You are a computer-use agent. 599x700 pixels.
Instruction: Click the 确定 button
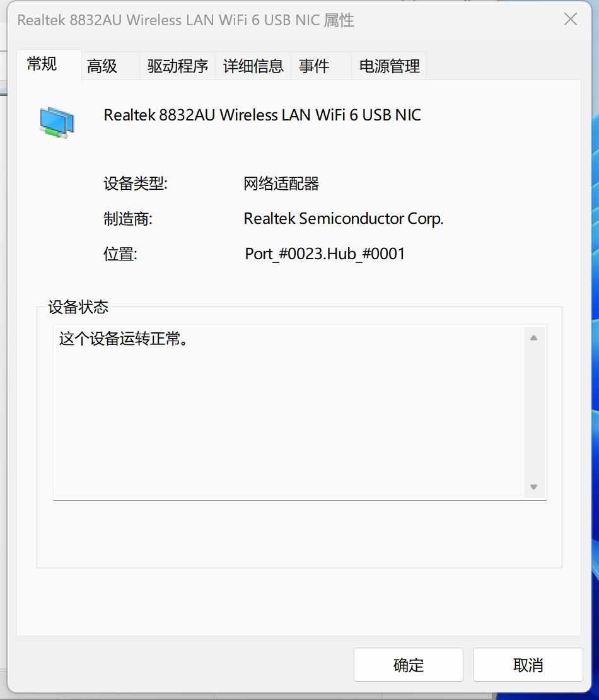[409, 665]
